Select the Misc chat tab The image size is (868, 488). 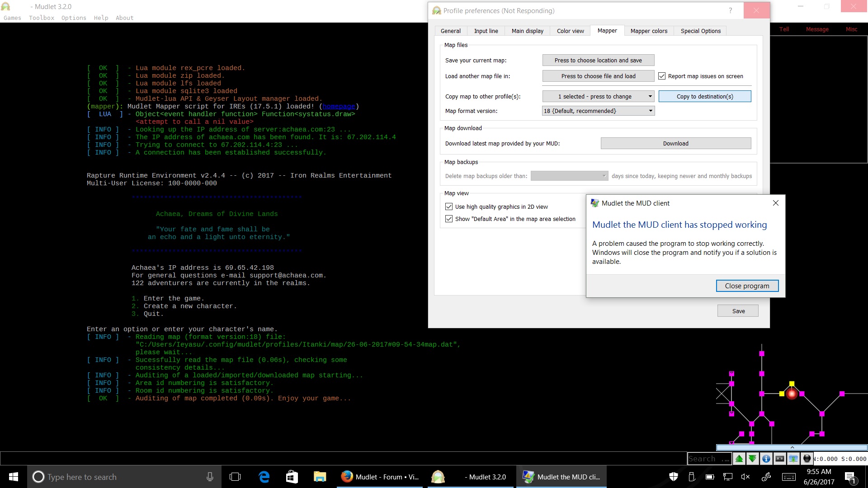tap(851, 29)
